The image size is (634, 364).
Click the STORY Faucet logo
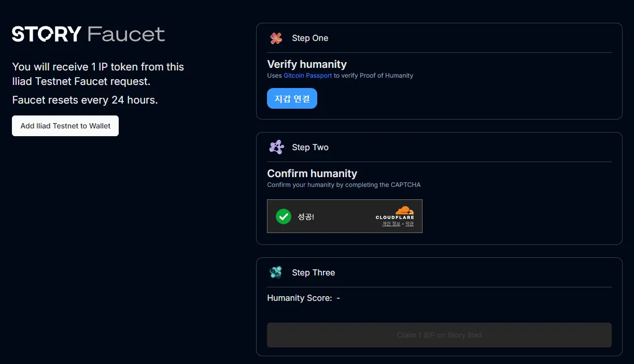tap(88, 34)
